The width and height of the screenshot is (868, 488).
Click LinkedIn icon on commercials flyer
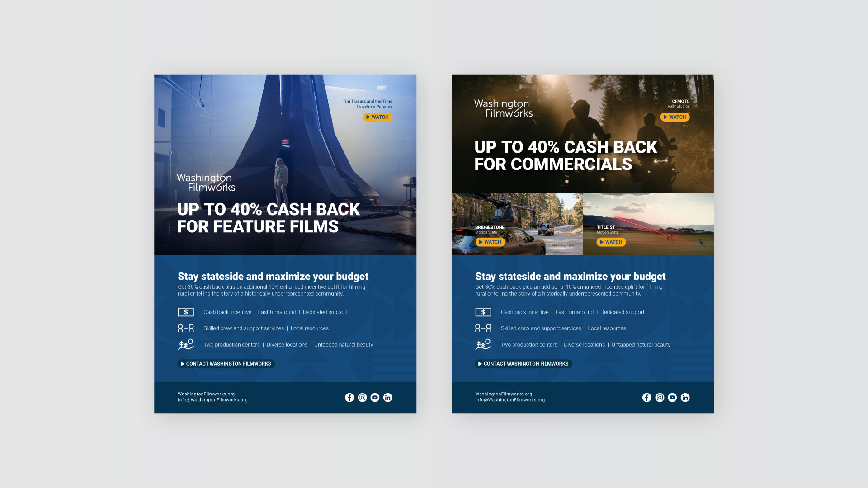coord(685,398)
